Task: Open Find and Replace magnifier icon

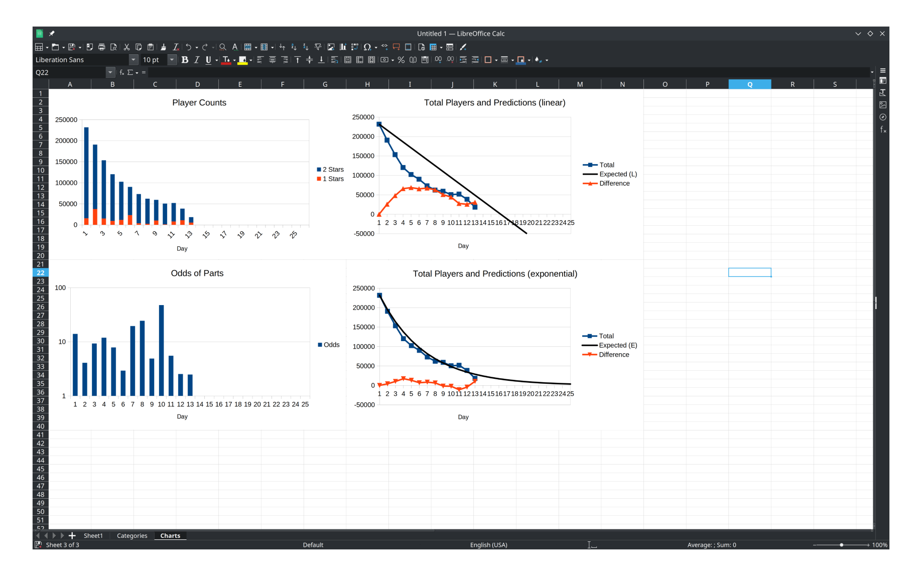Action: pos(222,47)
